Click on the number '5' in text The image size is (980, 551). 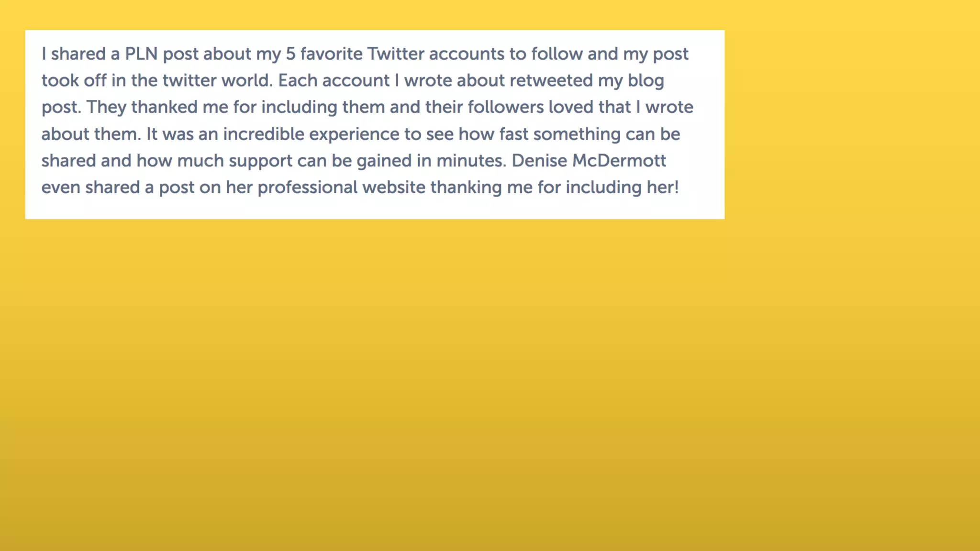(290, 54)
